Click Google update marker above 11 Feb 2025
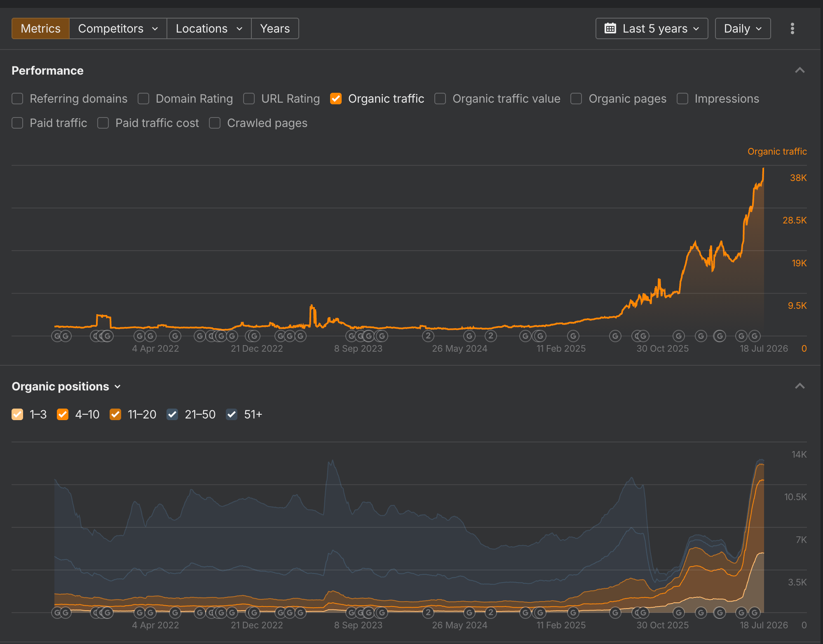823x644 pixels. [573, 336]
